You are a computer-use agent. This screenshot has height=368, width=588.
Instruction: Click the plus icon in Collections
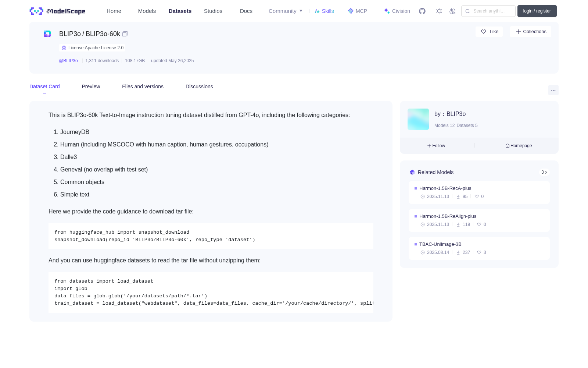coord(519,32)
